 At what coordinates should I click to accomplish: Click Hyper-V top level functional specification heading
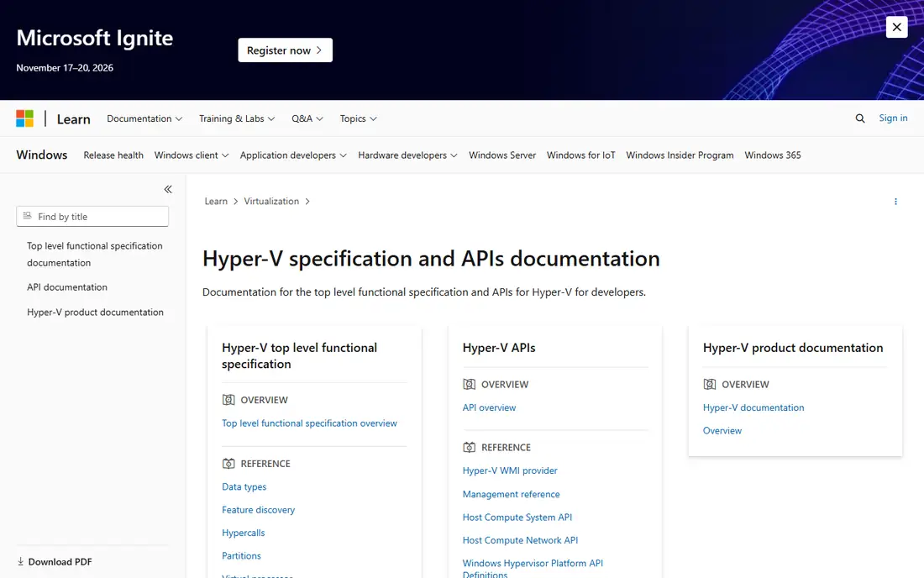(x=299, y=356)
